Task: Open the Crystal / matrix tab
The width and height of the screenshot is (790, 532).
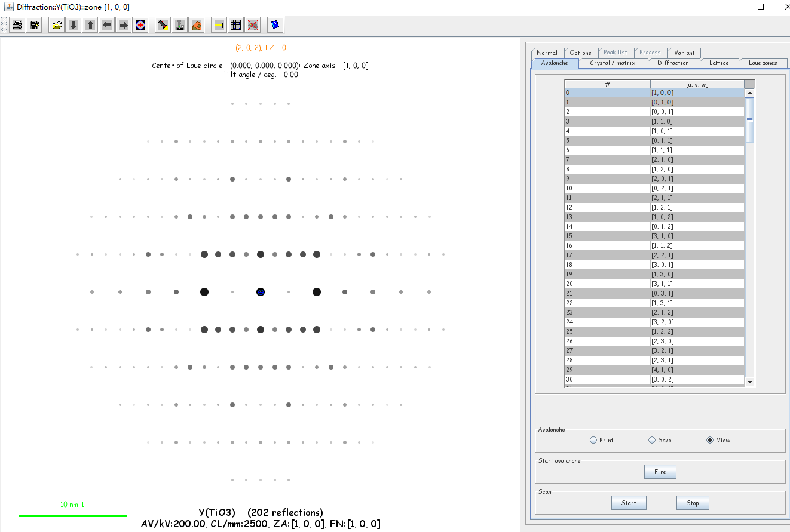Action: click(613, 63)
